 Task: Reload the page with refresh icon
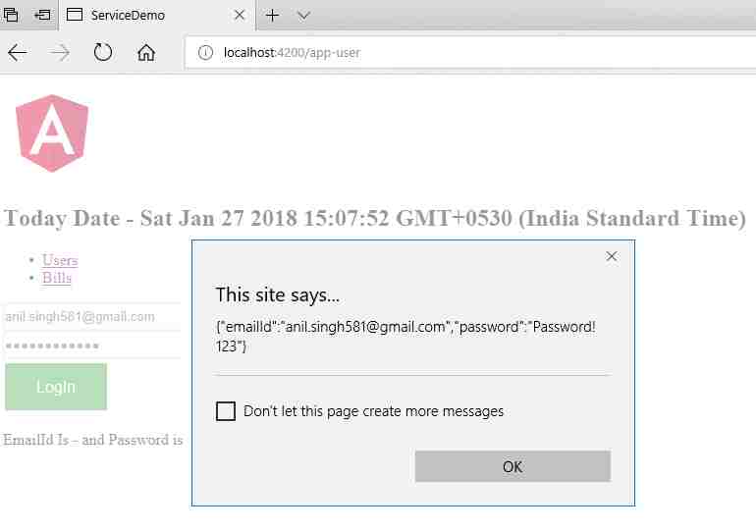pos(103,52)
